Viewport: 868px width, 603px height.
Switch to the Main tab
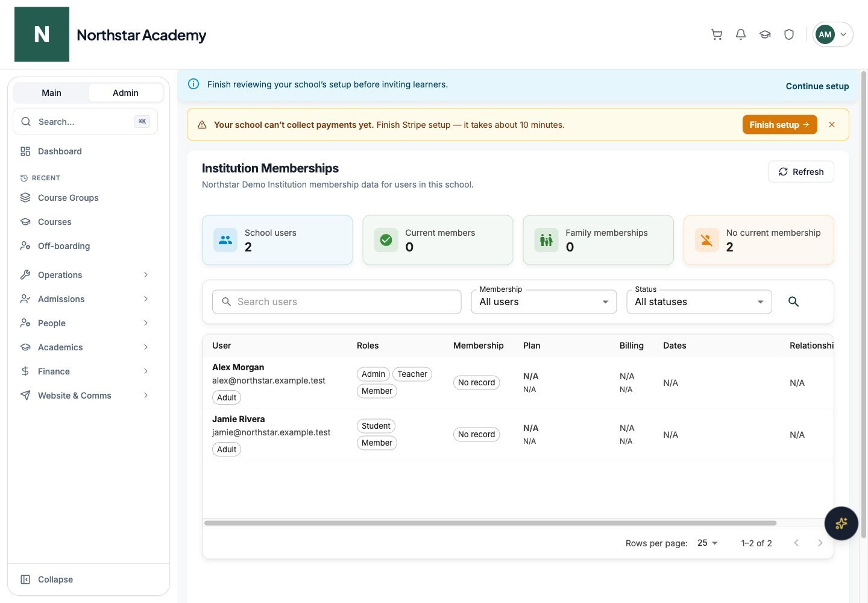[x=51, y=93]
